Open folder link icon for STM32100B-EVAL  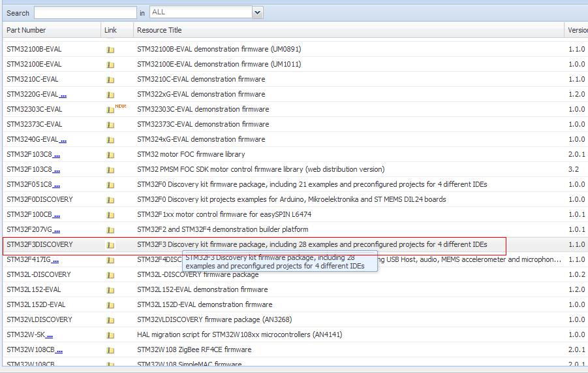[110, 50]
